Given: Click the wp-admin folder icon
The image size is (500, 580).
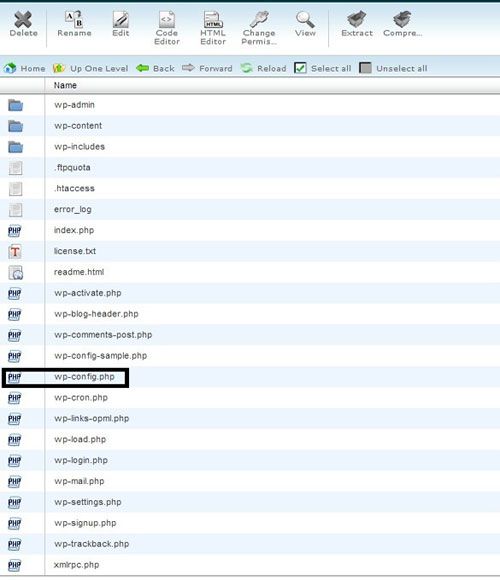Looking at the screenshot, I should pyautogui.click(x=16, y=105).
